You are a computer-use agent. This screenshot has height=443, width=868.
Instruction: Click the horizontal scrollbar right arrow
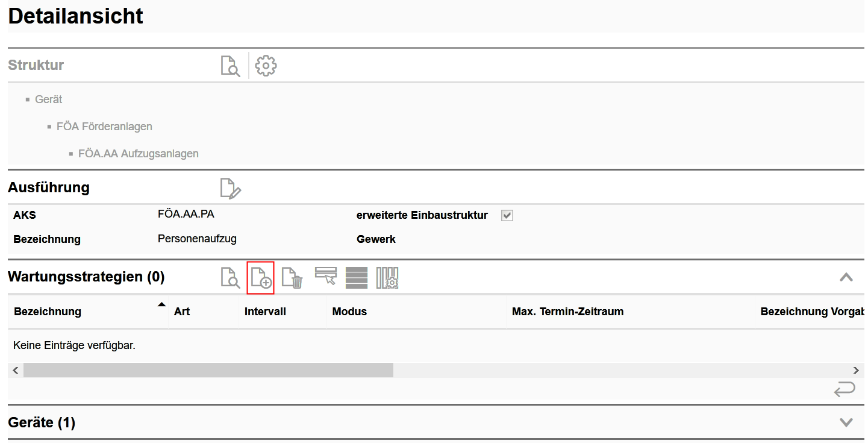tap(856, 370)
